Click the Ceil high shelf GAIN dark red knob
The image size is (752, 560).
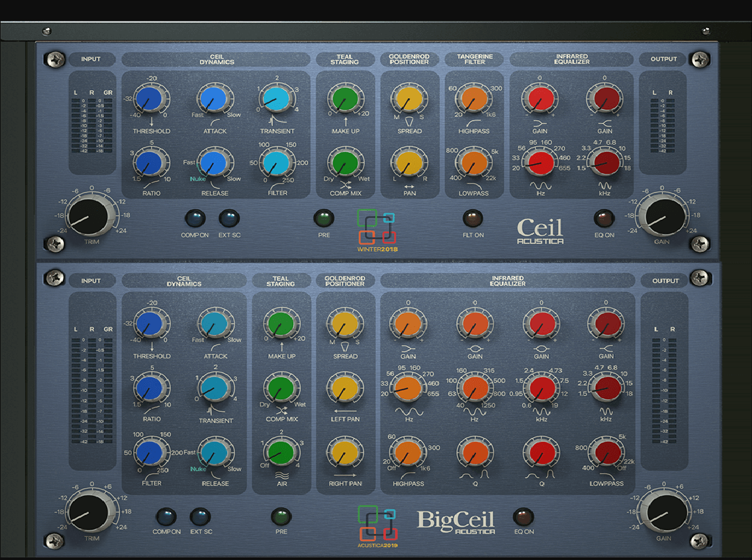click(x=604, y=99)
